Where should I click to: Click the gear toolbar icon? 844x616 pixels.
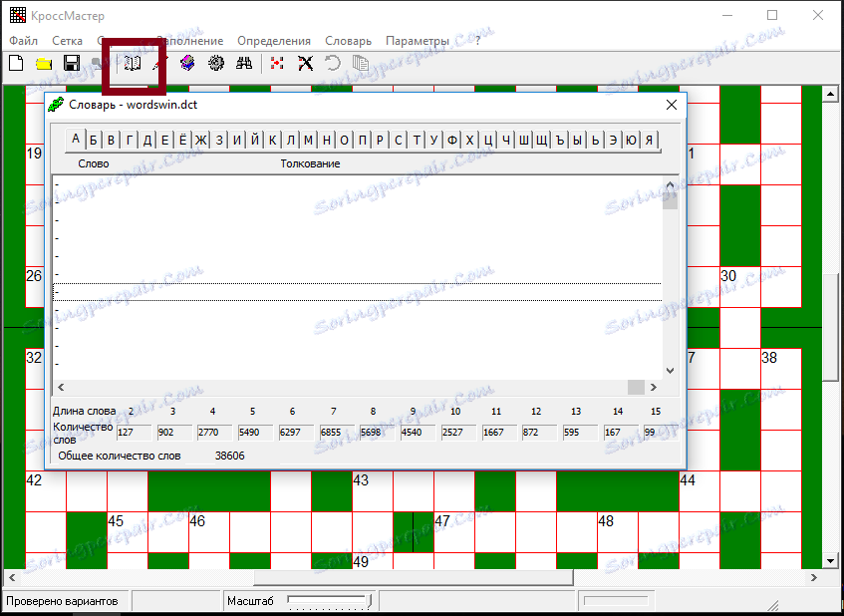[x=216, y=64]
